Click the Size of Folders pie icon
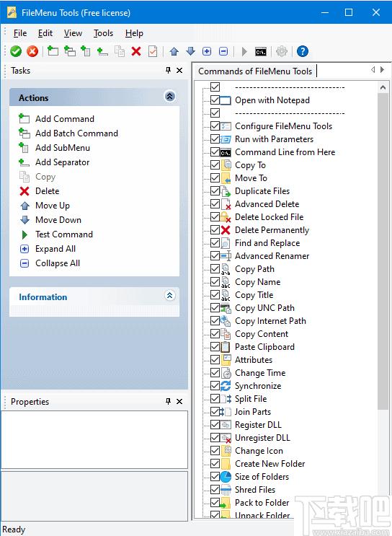 tap(226, 477)
